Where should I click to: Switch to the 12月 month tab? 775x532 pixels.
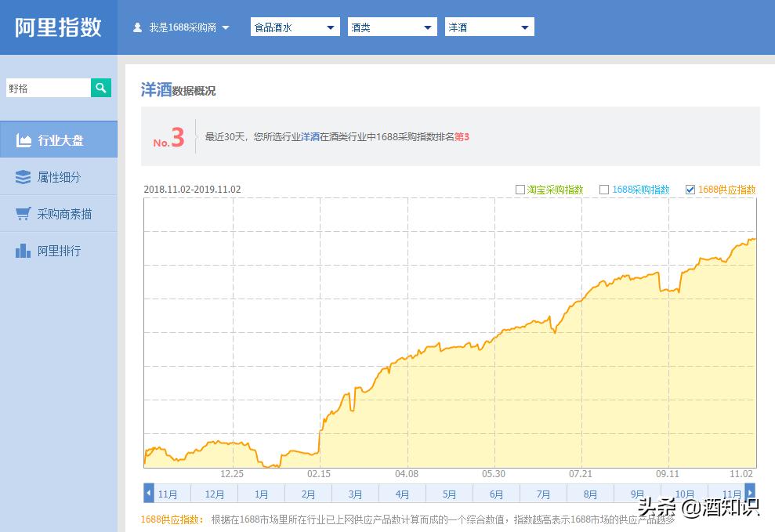click(215, 494)
